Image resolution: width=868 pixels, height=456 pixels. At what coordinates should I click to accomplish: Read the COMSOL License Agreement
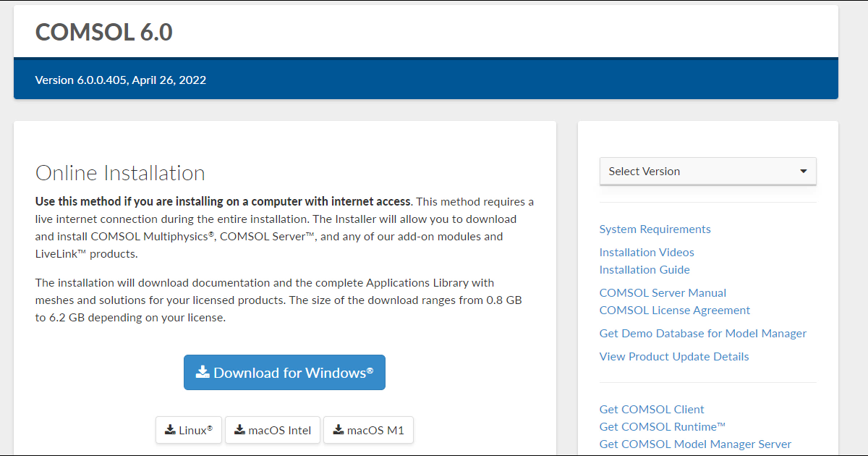point(674,311)
